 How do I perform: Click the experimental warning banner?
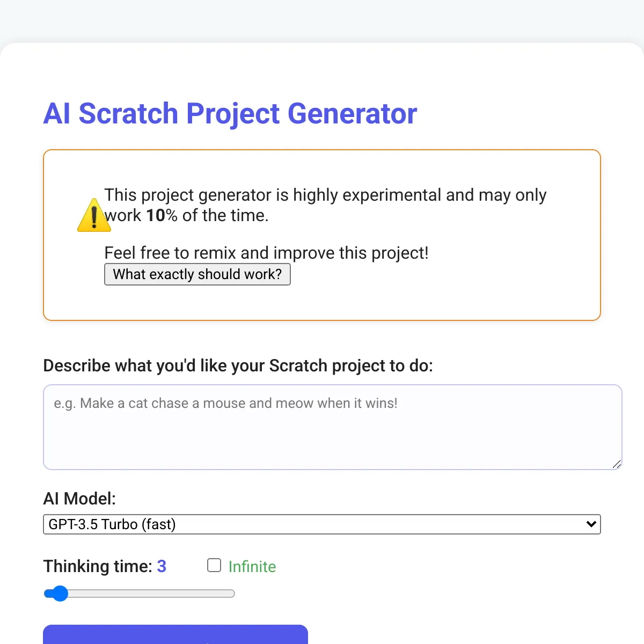tap(322, 235)
